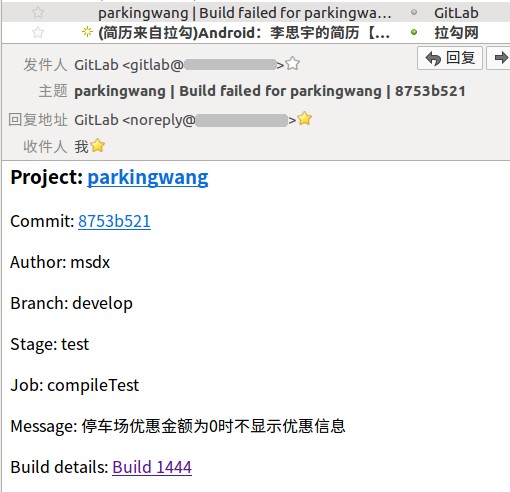
Task: Select the (简历来自拉勾)Android 李思宇 message
Action: pos(244,33)
